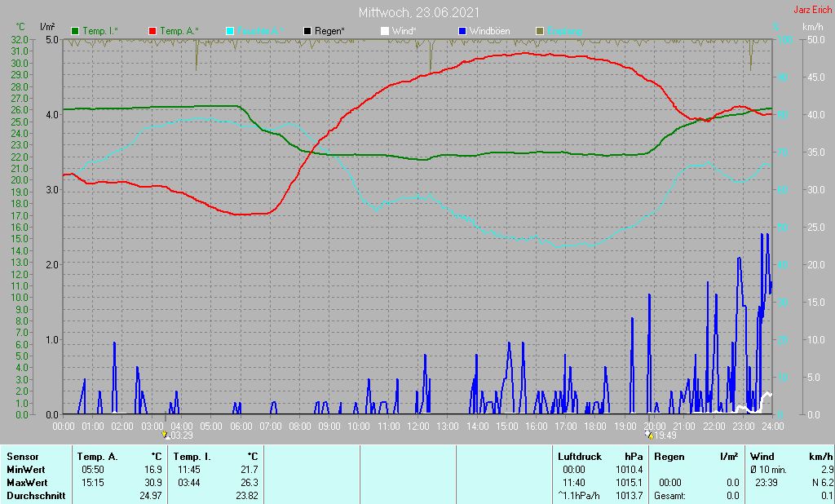Click the 'km/h' axis unit above the chart
The image size is (835, 504).
pos(812,27)
